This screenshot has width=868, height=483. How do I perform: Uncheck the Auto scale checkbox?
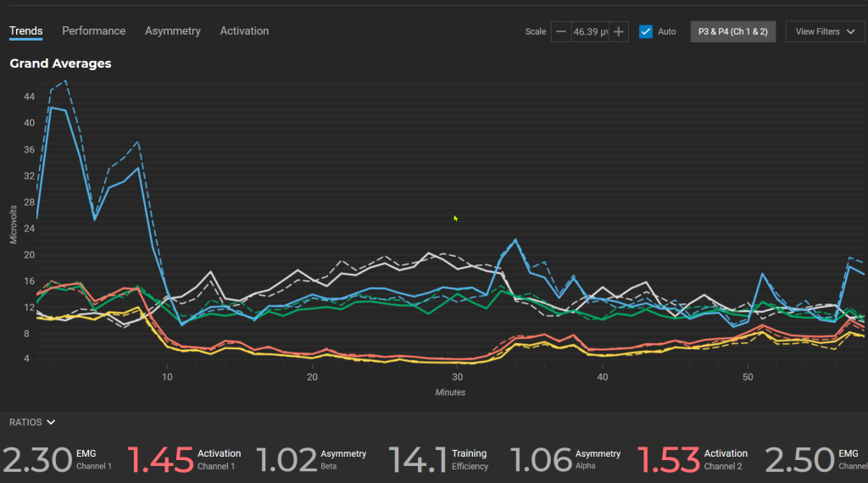646,32
